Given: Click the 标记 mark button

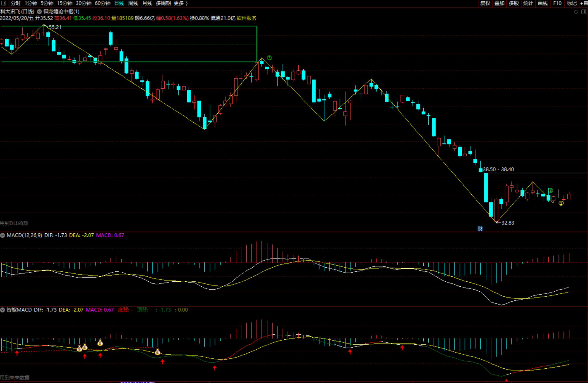Looking at the screenshot, I should (x=571, y=3).
